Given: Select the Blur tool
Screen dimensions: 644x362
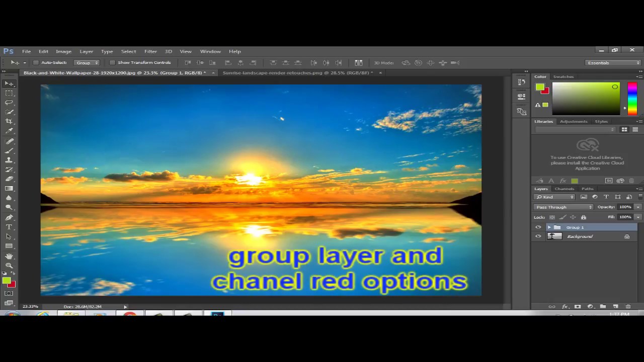Looking at the screenshot, I should [9, 198].
